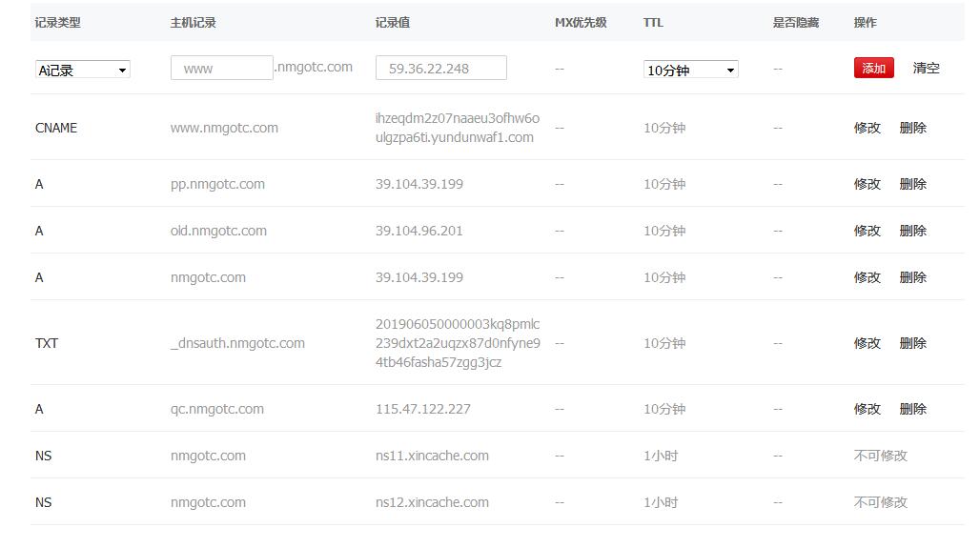
Task: Click the record value input field showing 59.36.22.248
Action: point(440,68)
